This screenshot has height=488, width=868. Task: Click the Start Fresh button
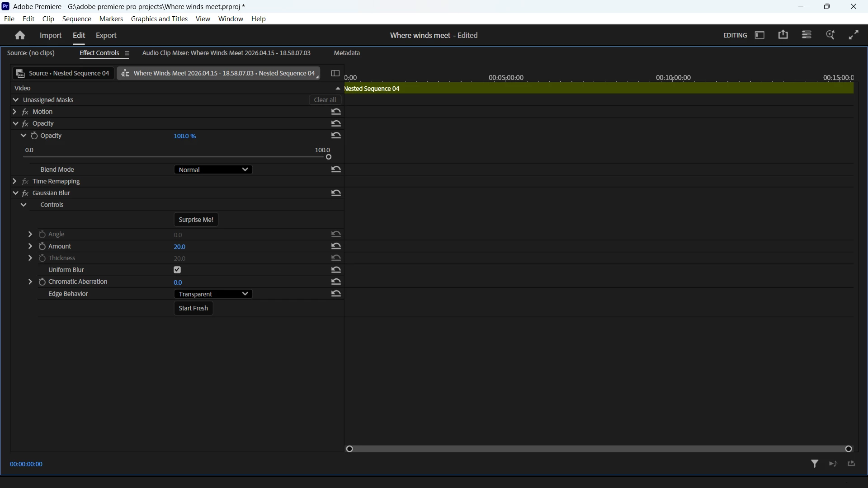193,308
